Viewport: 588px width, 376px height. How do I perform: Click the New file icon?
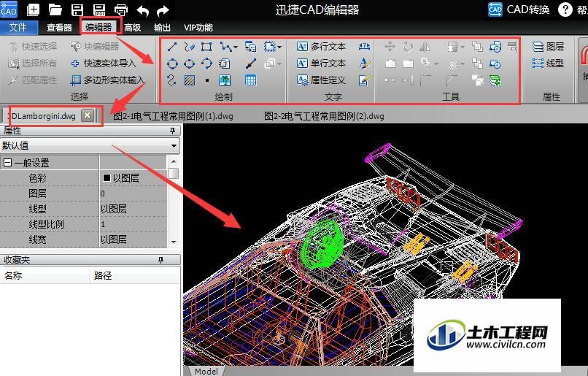click(33, 9)
